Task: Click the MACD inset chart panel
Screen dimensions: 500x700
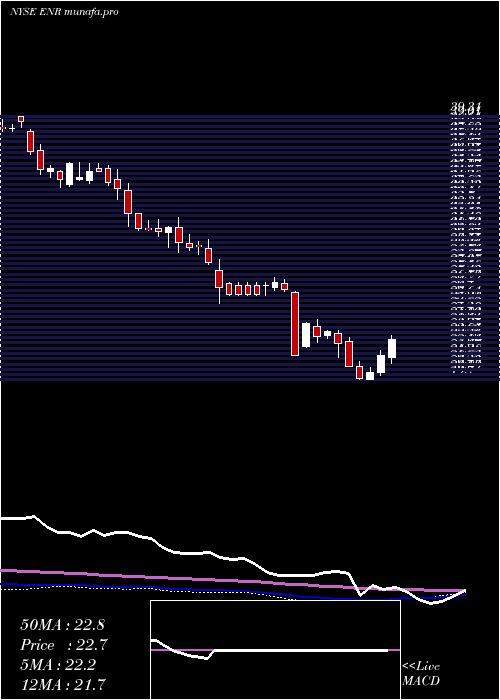Action: click(275, 650)
